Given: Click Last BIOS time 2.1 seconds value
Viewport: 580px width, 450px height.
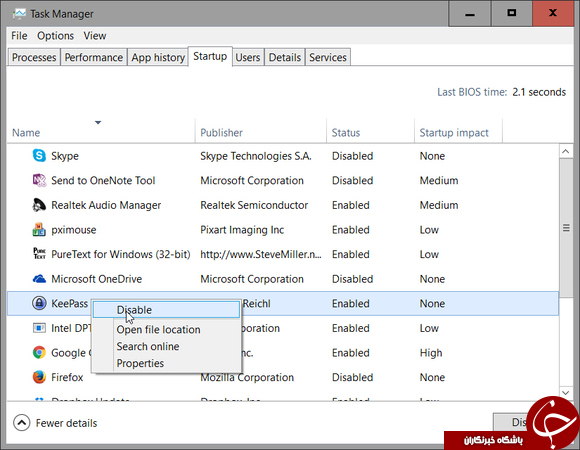Looking at the screenshot, I should [x=539, y=92].
